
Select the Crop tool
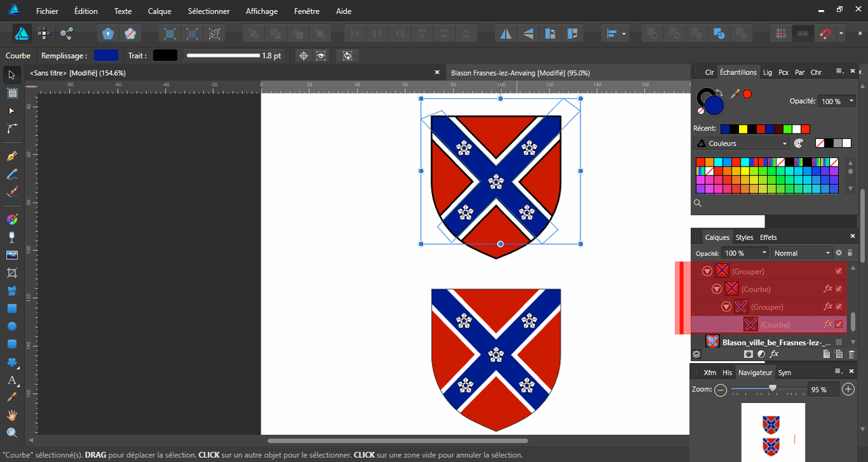(12, 272)
